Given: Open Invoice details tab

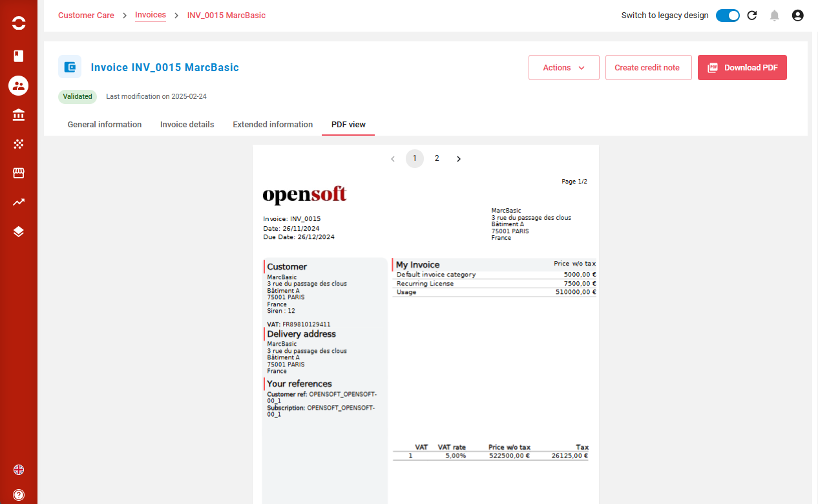Looking at the screenshot, I should pos(187,125).
